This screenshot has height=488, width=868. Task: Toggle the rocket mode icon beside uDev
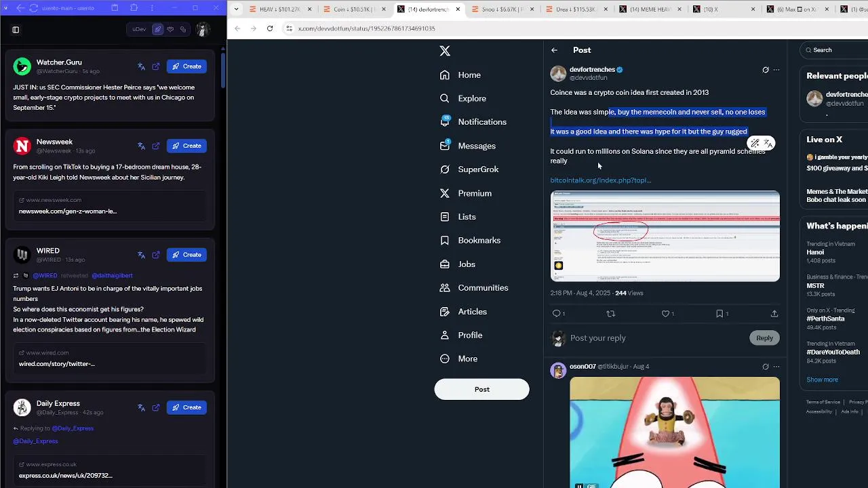(158, 30)
